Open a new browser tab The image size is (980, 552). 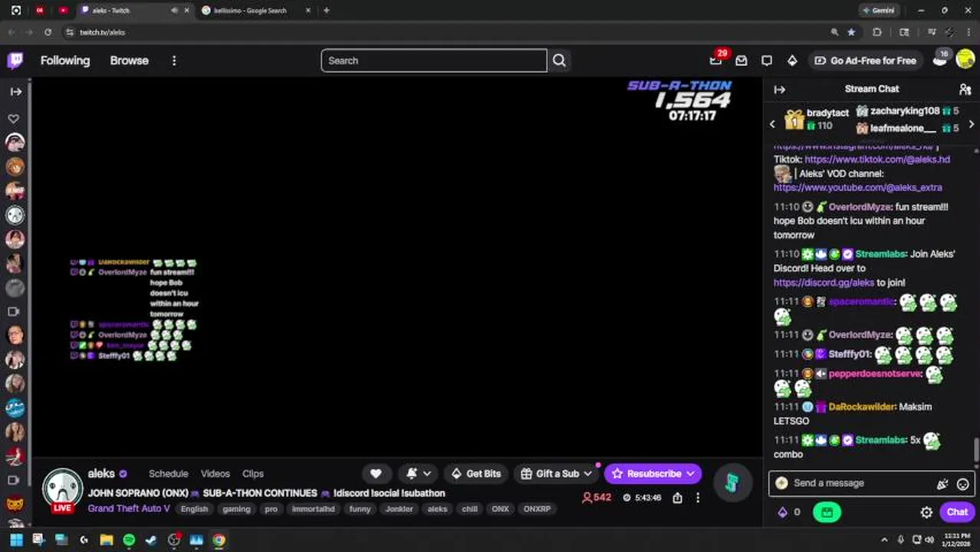[x=327, y=11]
